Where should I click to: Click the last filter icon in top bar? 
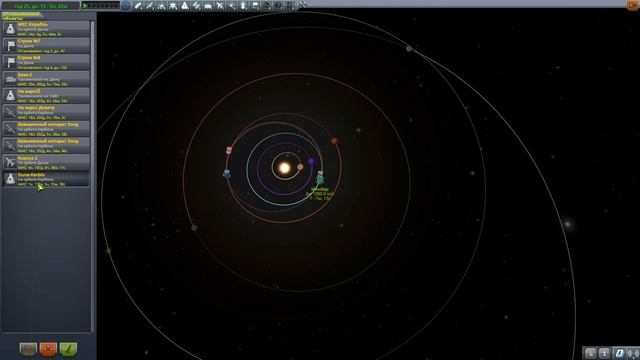pos(303,5)
